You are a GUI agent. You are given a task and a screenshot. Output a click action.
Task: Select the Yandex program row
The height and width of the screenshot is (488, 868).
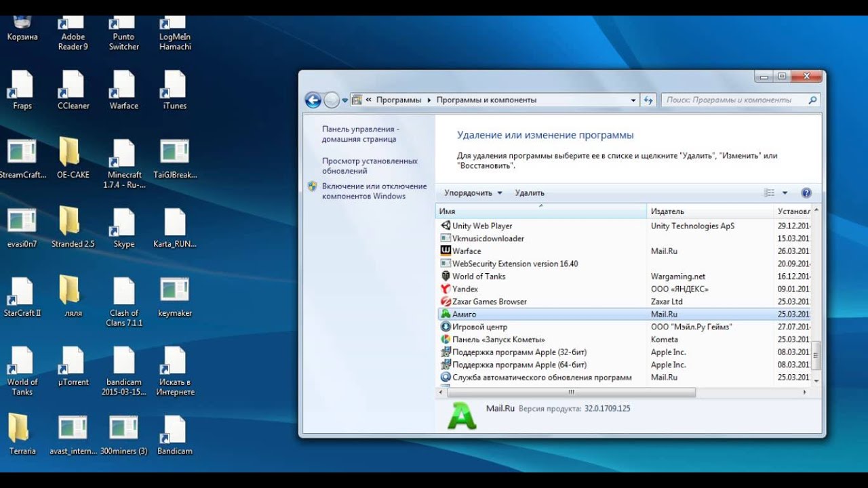point(623,289)
